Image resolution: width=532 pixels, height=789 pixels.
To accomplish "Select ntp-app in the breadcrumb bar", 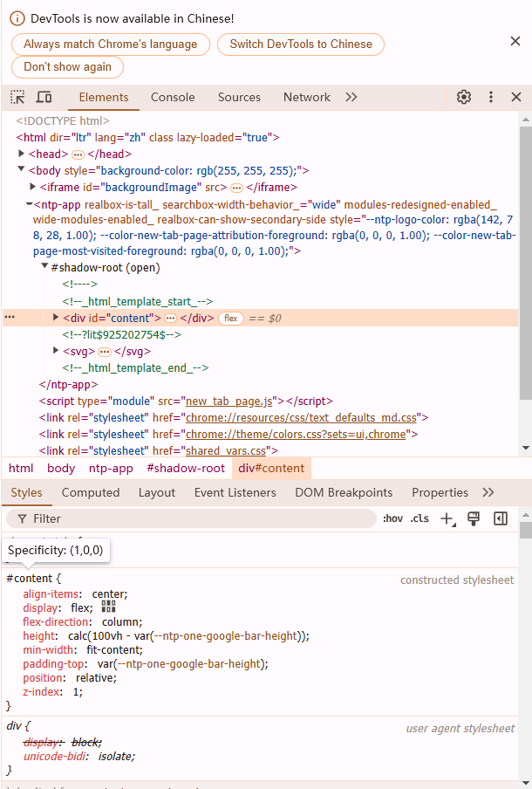I will point(111,469).
